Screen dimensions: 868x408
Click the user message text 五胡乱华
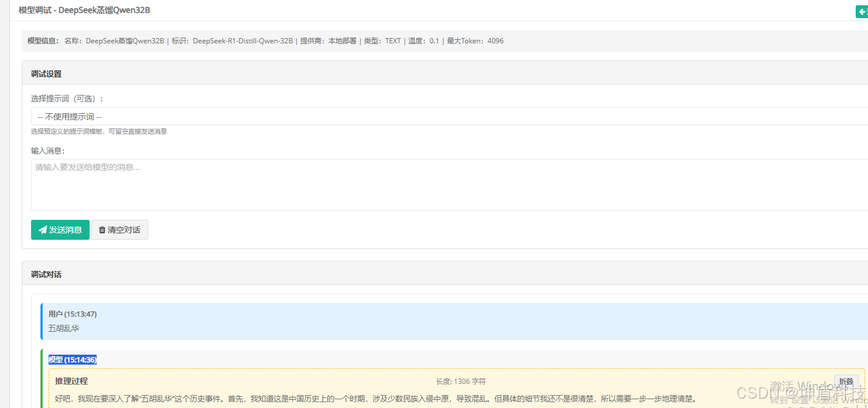tap(64, 328)
